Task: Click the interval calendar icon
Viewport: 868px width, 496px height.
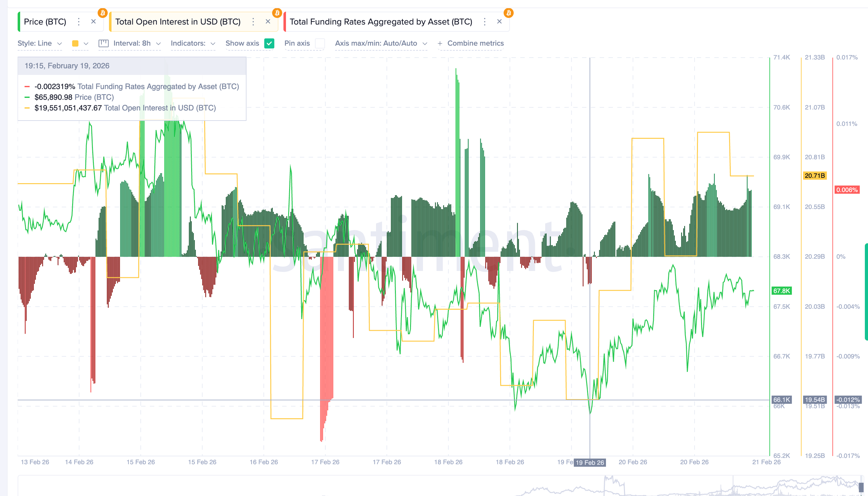Action: 103,43
